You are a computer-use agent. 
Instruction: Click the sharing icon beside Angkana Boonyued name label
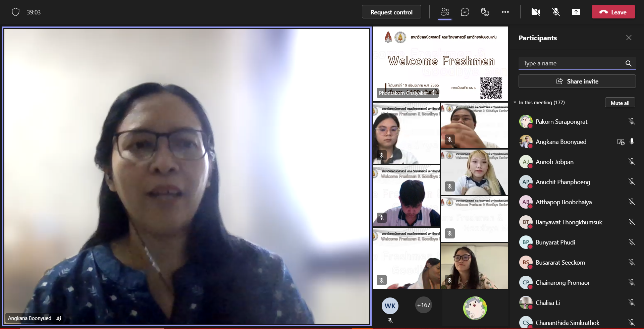58,318
